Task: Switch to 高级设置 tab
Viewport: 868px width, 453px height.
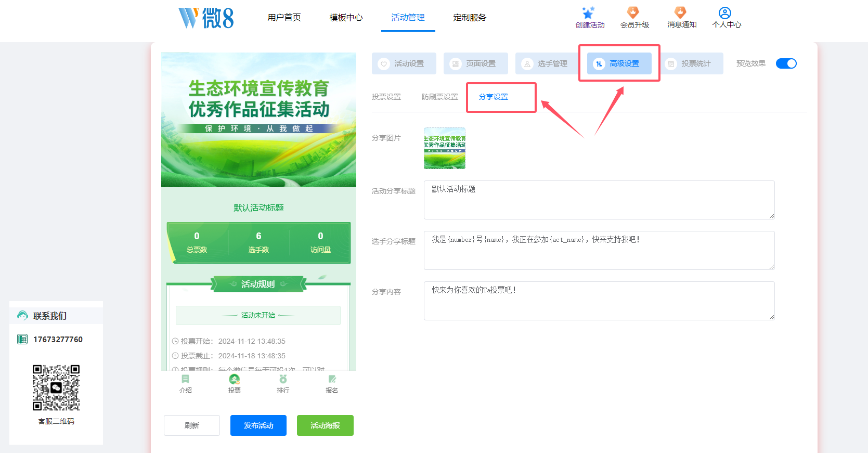Action: [x=619, y=63]
